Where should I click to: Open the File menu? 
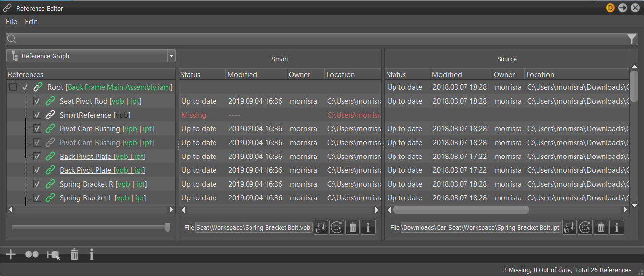click(x=11, y=22)
